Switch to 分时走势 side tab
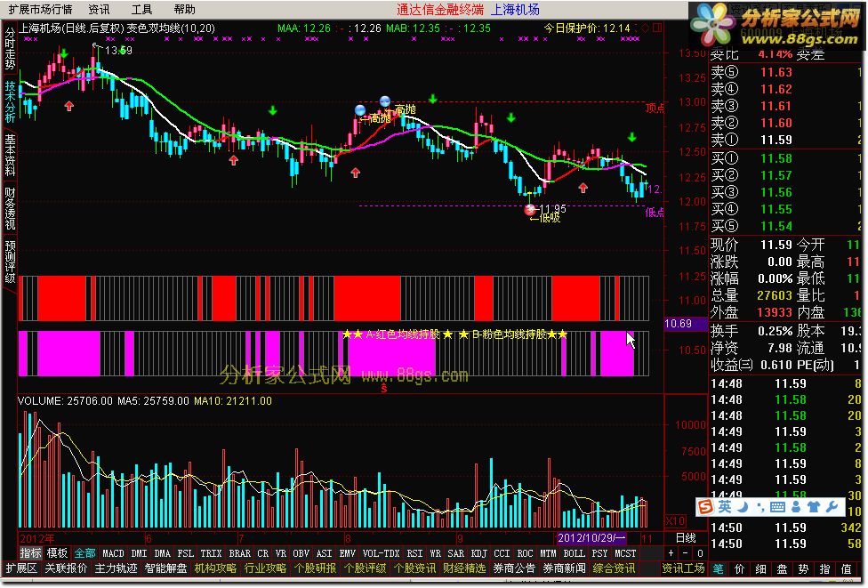The height and width of the screenshot is (588, 868). point(10,49)
